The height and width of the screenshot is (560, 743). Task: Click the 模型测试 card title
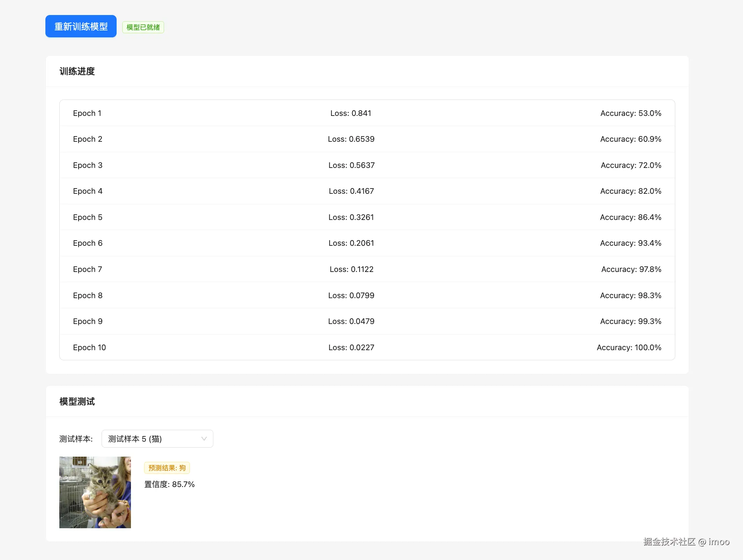[x=77, y=401]
